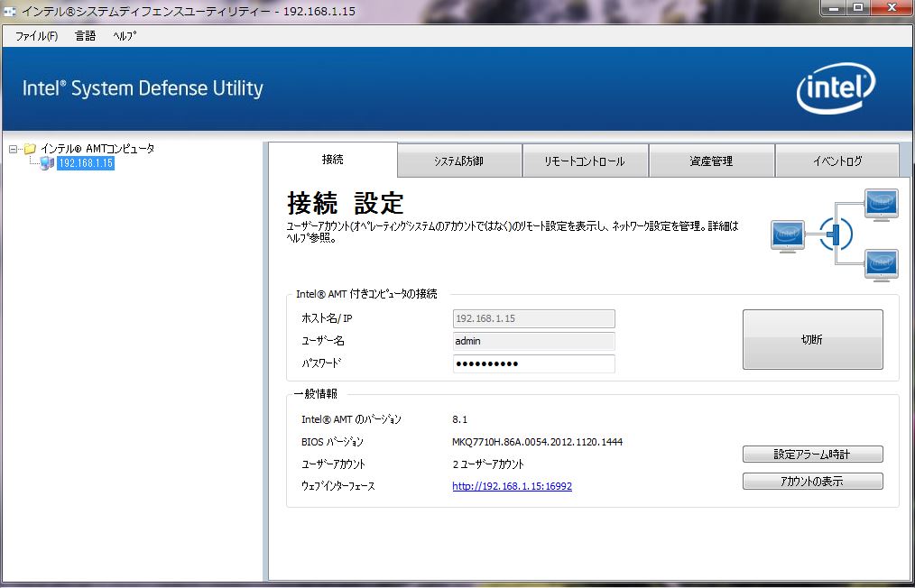The image size is (915, 588).
Task: Show the イベントログ tab
Action: pos(836,161)
